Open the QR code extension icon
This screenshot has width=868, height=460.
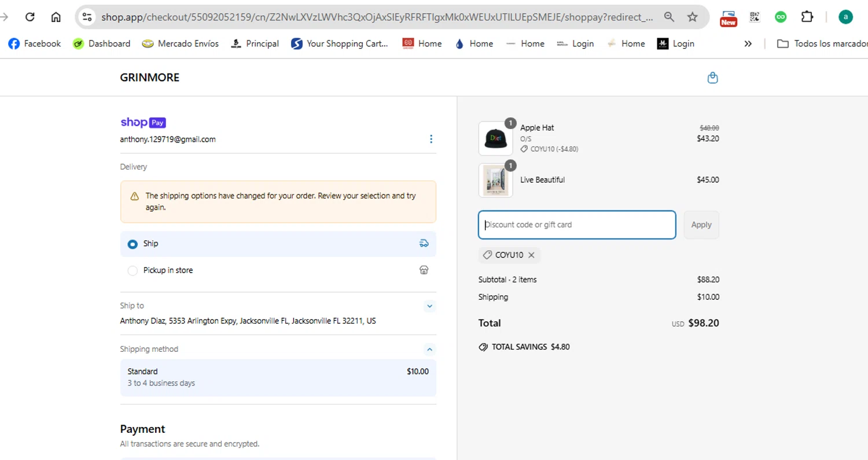[755, 17]
